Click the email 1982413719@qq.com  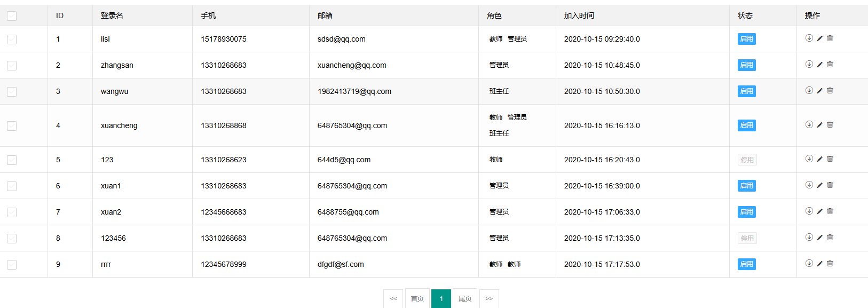[x=354, y=91]
